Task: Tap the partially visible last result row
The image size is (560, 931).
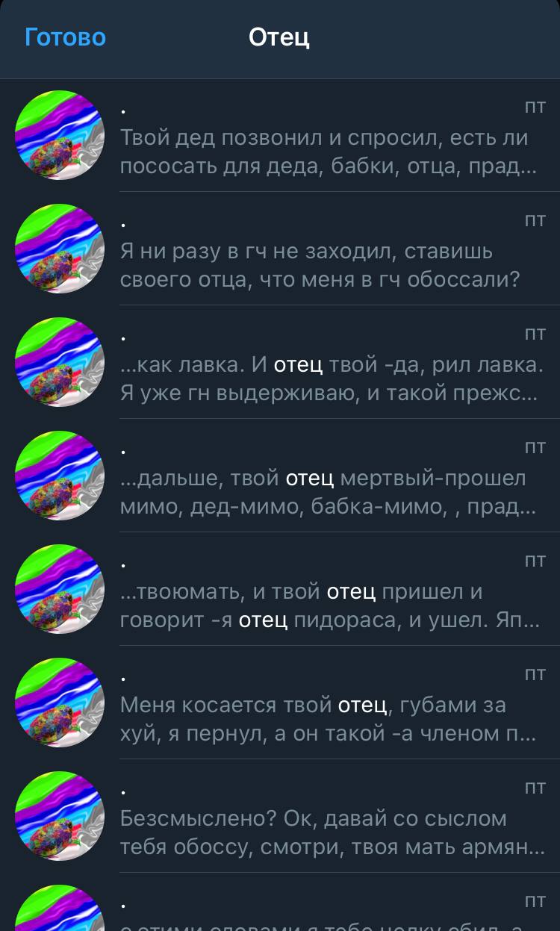Action: pos(280,902)
